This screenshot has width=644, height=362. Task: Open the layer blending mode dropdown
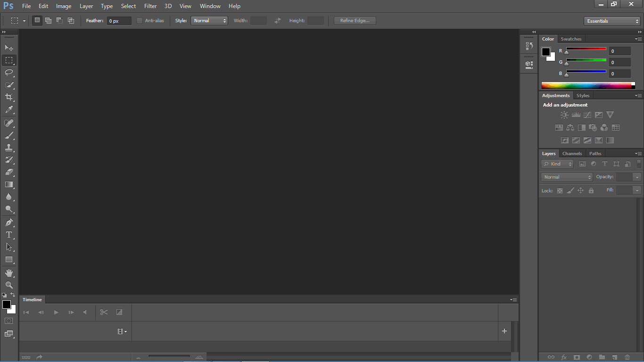coord(566,177)
